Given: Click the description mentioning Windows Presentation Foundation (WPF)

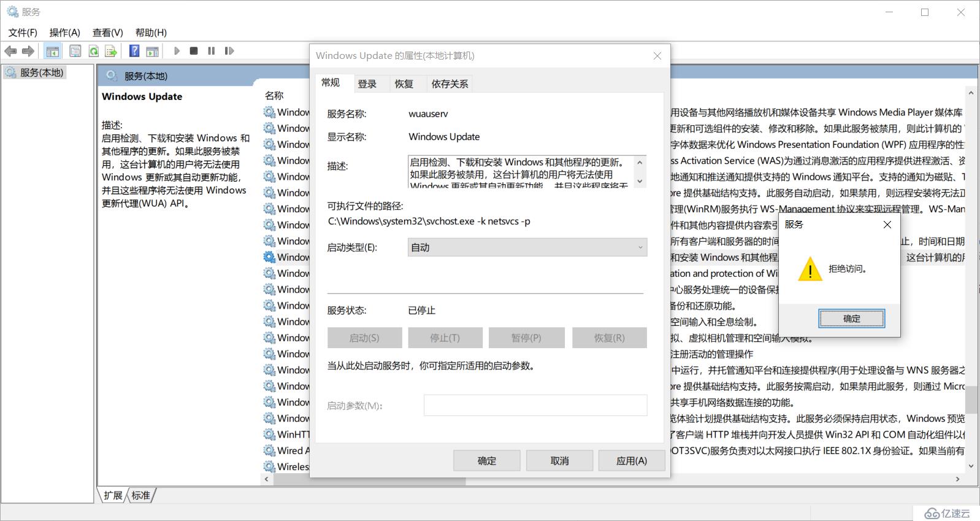Looking at the screenshot, I should click(816, 144).
